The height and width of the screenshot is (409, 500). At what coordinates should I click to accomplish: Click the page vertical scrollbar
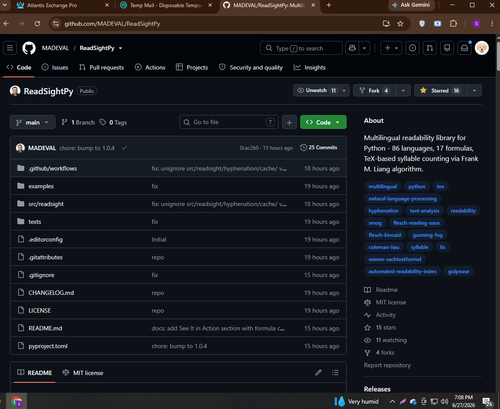[498, 56]
